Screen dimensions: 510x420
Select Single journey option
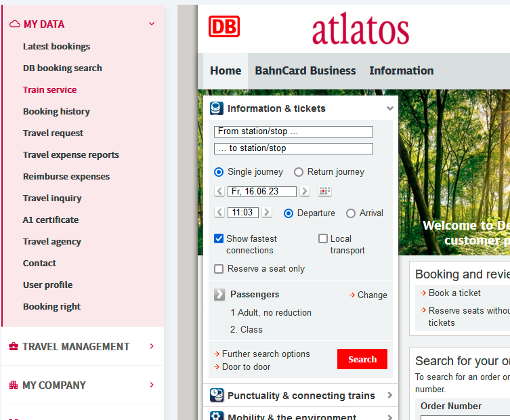click(x=219, y=172)
